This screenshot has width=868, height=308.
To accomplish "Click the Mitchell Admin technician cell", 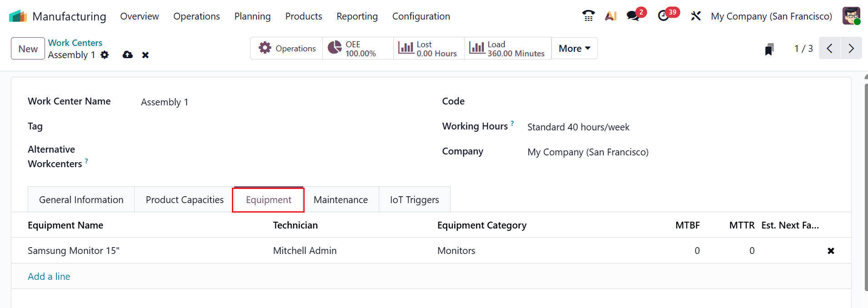I will point(305,251).
